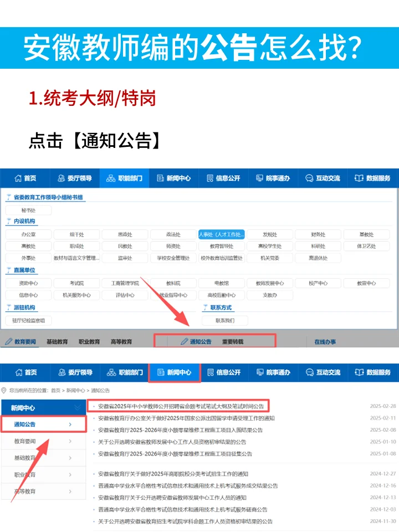Image resolution: width=399 pixels, height=532 pixels.
Task: Click the pencil icon beside 教育要闻
Action: [9, 341]
